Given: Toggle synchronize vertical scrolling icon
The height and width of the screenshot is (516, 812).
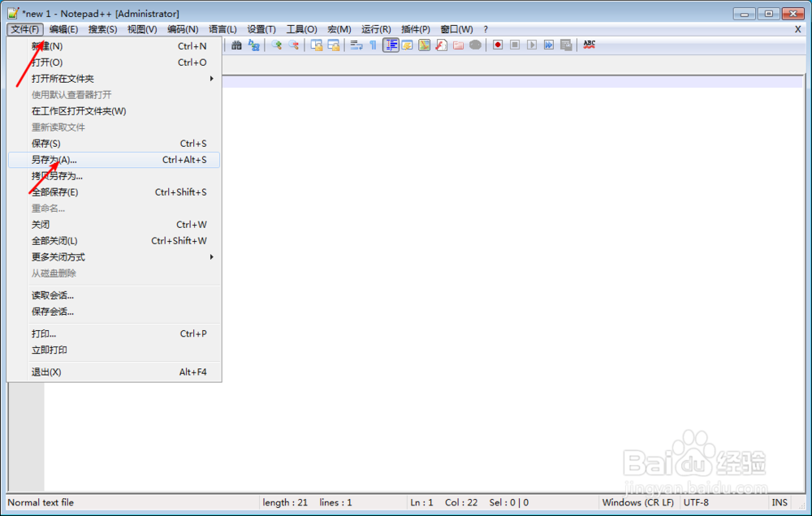Looking at the screenshot, I should coord(317,45).
